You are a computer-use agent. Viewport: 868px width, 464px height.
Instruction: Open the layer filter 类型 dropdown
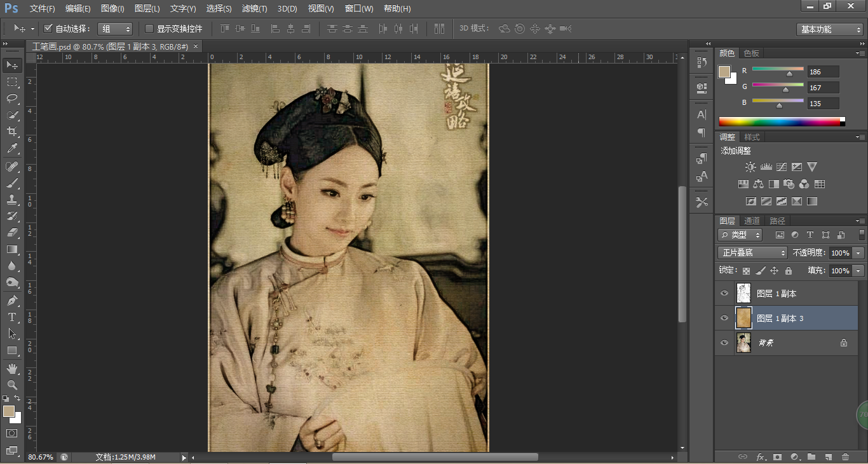[740, 235]
